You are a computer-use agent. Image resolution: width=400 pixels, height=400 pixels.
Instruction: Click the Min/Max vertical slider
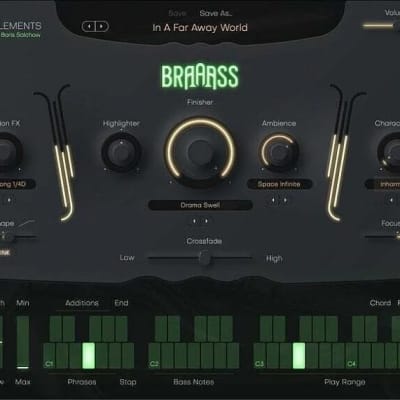[23, 343]
